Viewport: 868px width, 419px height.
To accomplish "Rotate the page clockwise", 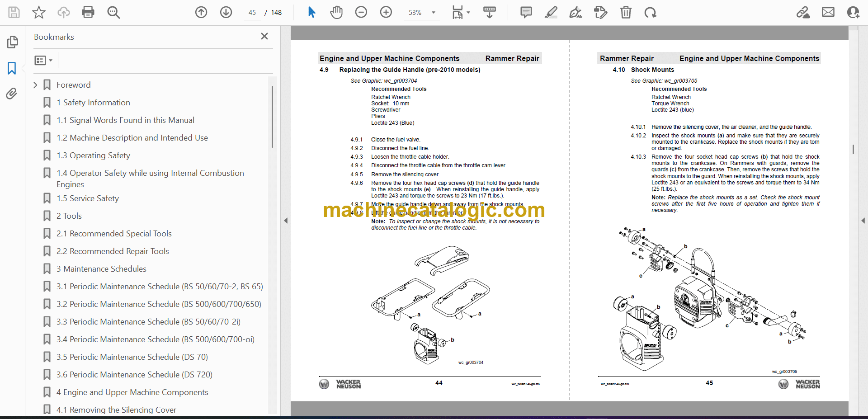I will pos(651,12).
